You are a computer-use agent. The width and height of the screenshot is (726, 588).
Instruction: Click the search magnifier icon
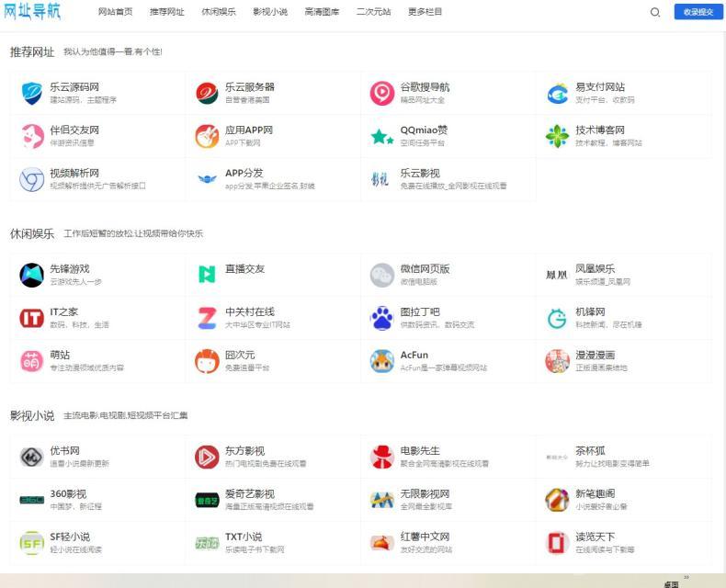(x=655, y=12)
